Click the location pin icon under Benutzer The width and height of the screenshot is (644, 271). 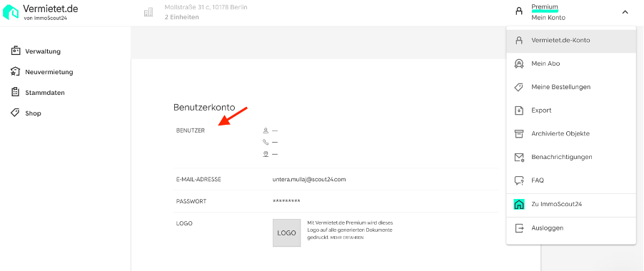(266, 154)
